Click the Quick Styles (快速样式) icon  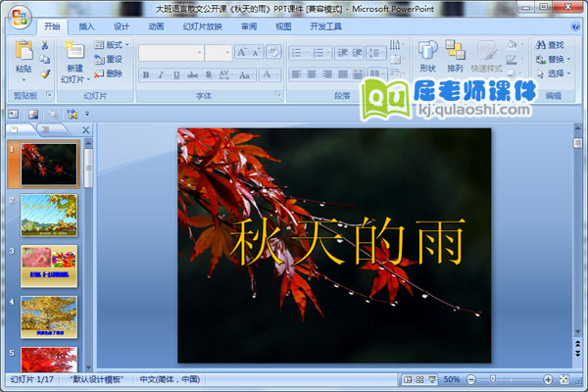486,50
